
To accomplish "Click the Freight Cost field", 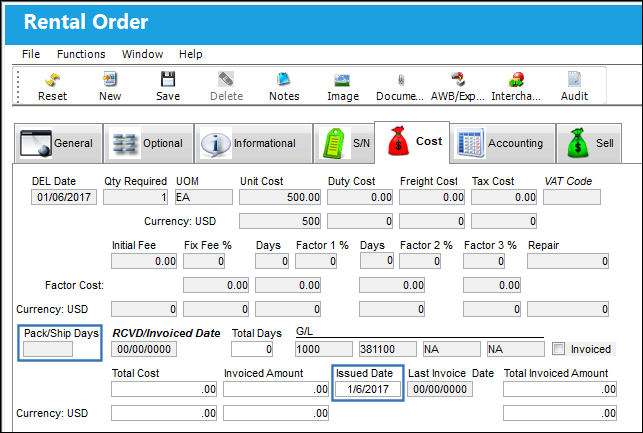I will point(432,197).
